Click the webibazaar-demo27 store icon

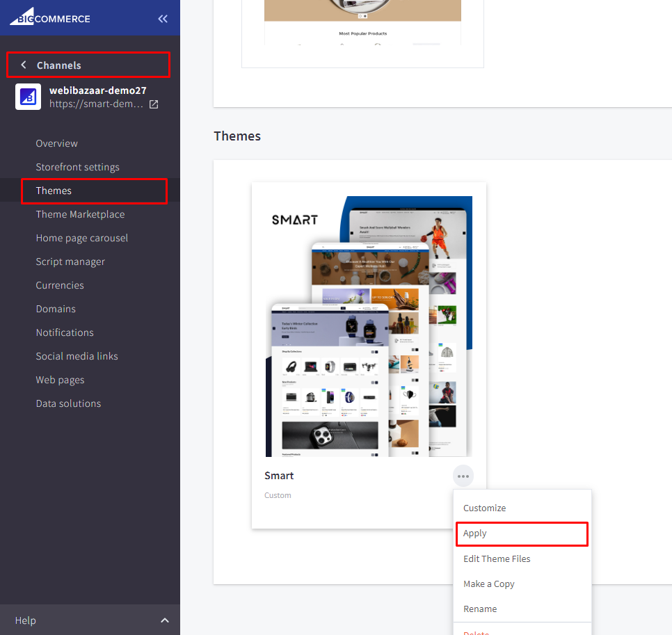[29, 97]
